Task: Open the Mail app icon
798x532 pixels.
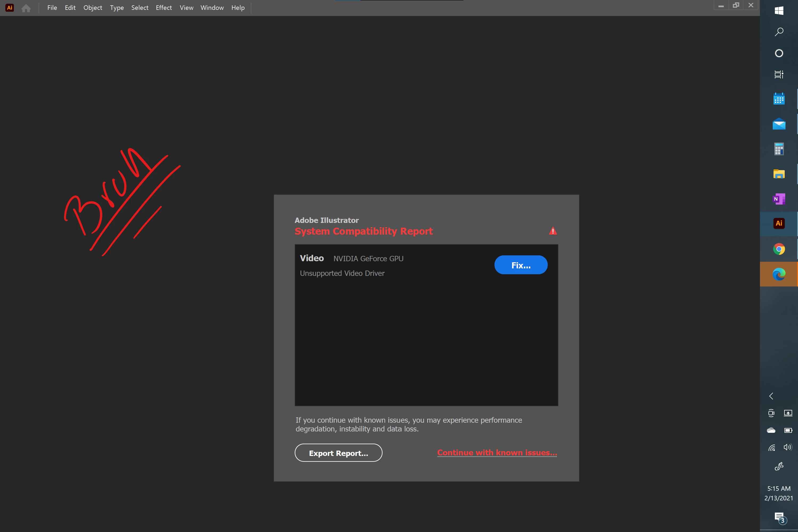Action: [779, 124]
